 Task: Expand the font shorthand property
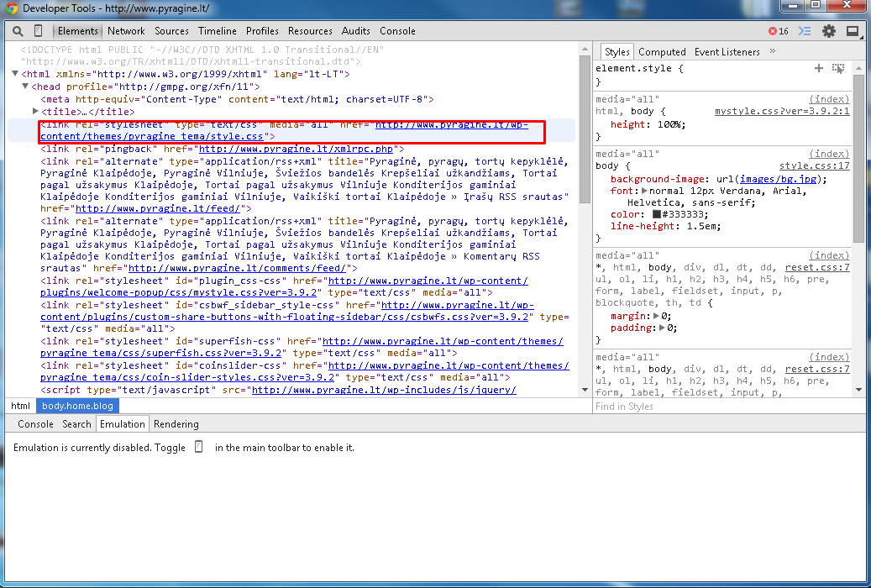pyautogui.click(x=644, y=191)
